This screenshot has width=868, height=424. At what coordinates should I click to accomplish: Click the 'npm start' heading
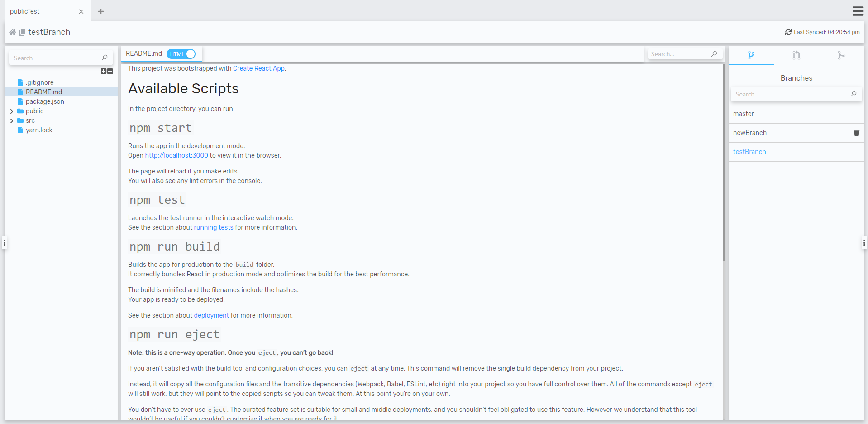(x=161, y=128)
